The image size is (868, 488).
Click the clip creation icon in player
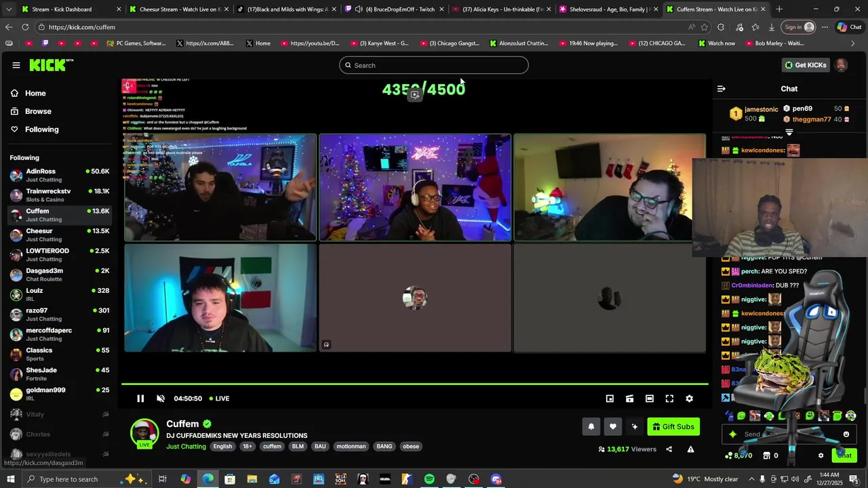click(629, 399)
